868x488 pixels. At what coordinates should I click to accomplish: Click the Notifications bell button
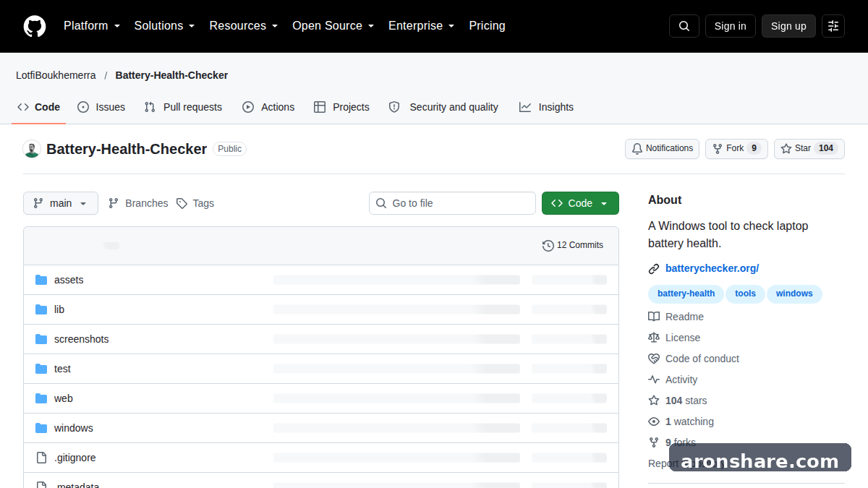[662, 149]
